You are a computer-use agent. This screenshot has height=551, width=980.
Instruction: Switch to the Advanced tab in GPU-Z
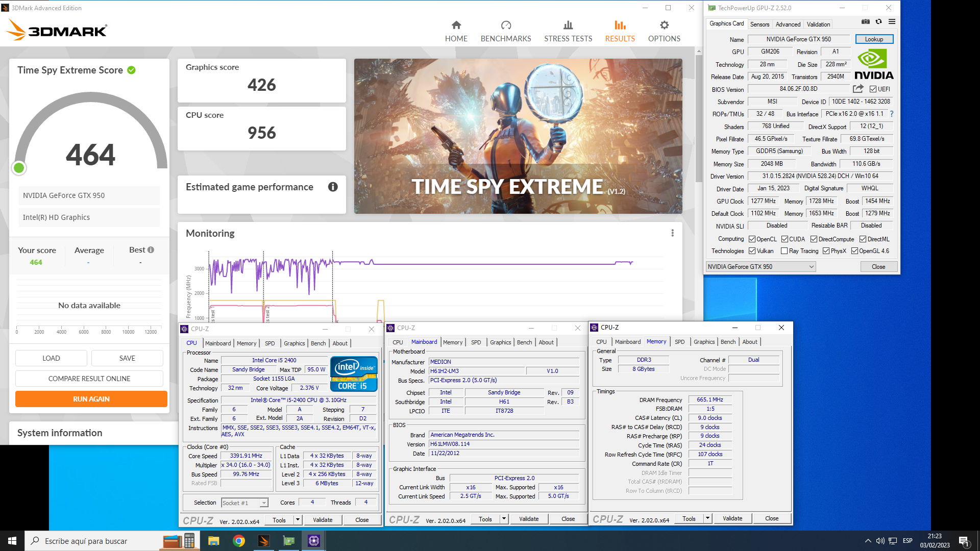tap(788, 24)
